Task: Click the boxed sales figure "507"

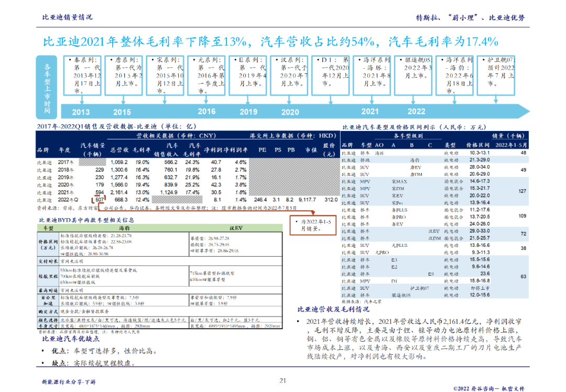Action: point(100,200)
